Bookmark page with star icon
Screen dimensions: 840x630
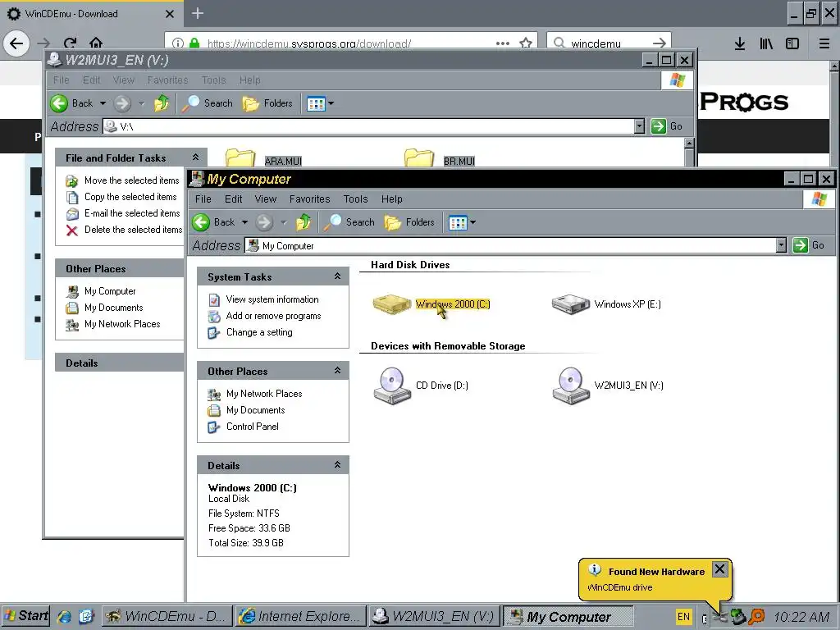[x=526, y=43]
